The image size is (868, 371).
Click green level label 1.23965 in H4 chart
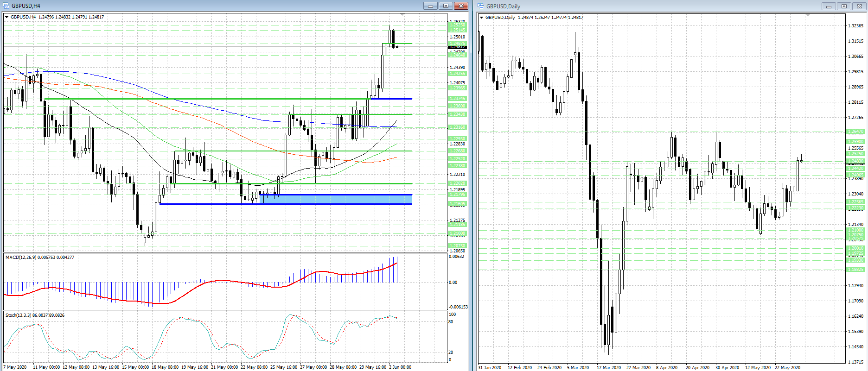457,88
